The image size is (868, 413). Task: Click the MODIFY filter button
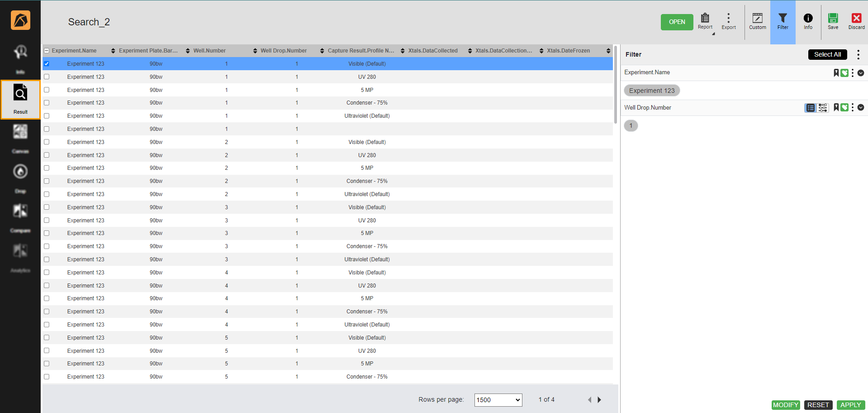coord(785,405)
